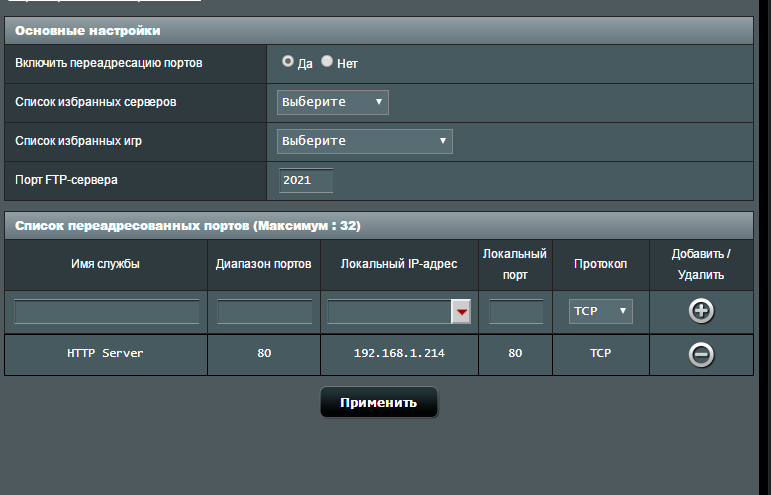
Task: Add the new port forwarding entry with plus icon
Action: (701, 311)
